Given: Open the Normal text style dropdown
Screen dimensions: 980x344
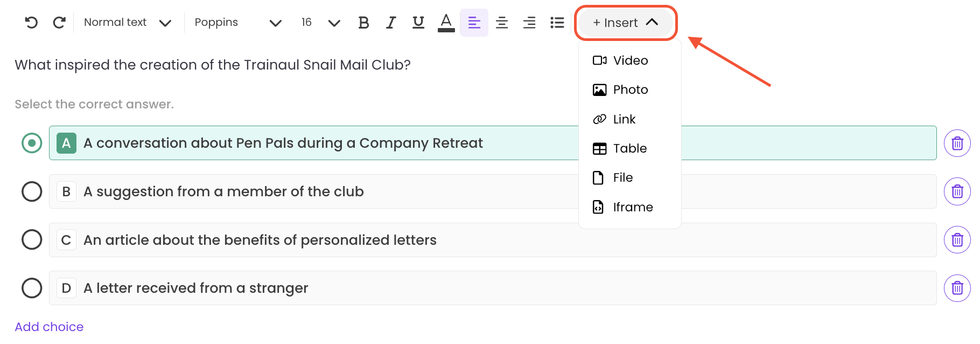Looking at the screenshot, I should pos(128,22).
